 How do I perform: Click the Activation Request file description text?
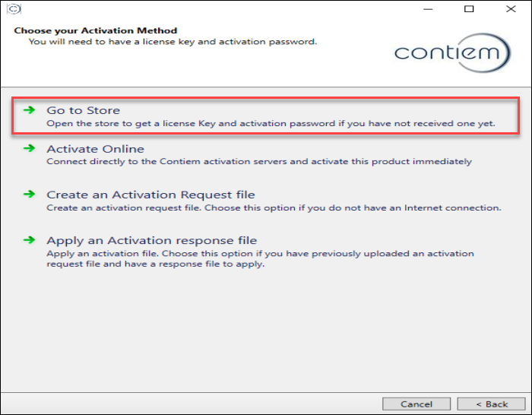[x=274, y=207]
